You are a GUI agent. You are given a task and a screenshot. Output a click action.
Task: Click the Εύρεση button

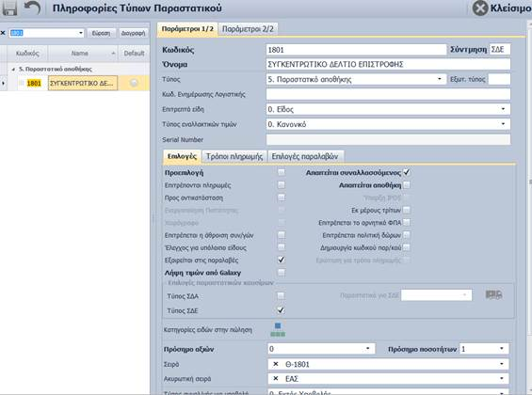pyautogui.click(x=101, y=33)
